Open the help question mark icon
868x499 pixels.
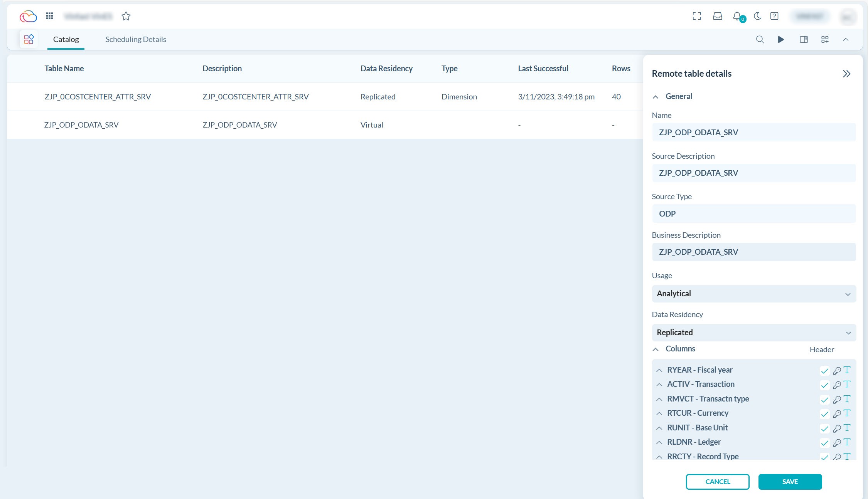[x=774, y=16]
